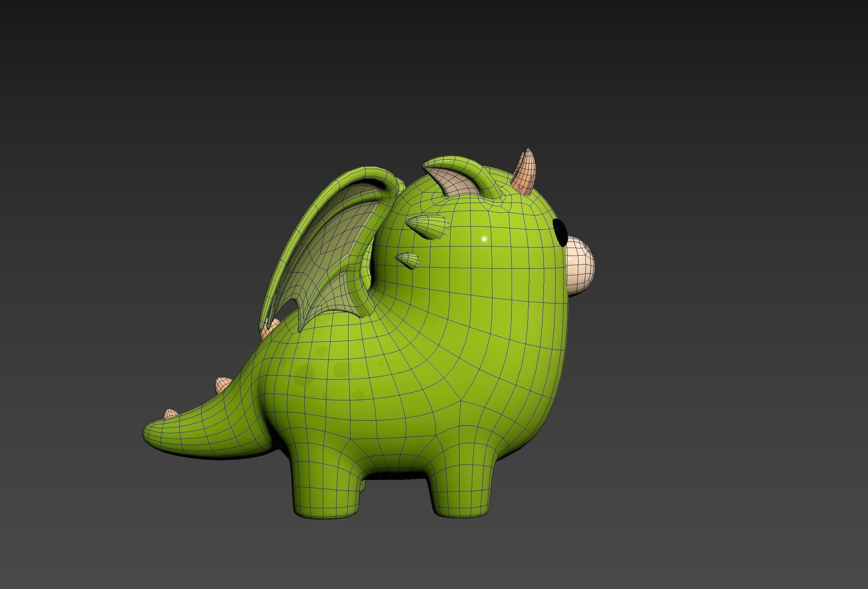Screen dimensions: 868x589
Task: Select the spike nearest the tail tip
Action: tap(171, 414)
